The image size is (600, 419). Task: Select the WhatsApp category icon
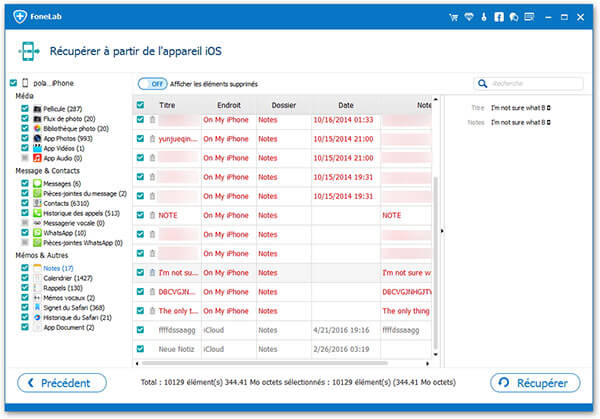pyautogui.click(x=37, y=233)
